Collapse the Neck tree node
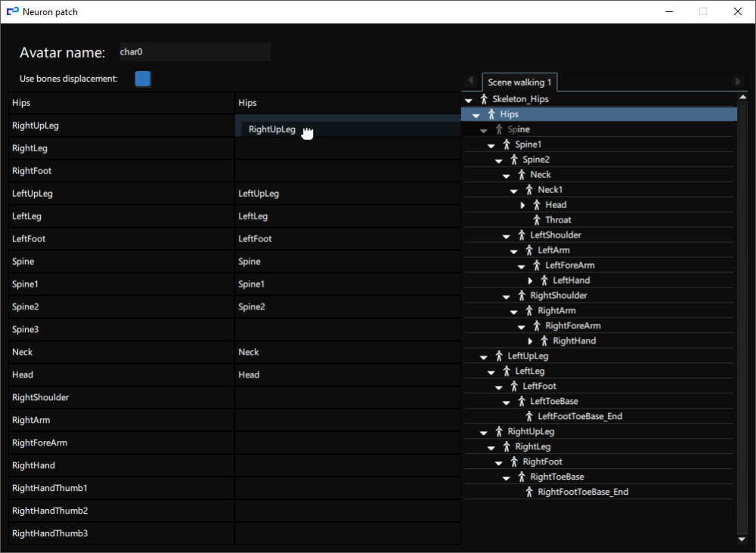Viewport: 756px width, 553px height. (507, 176)
